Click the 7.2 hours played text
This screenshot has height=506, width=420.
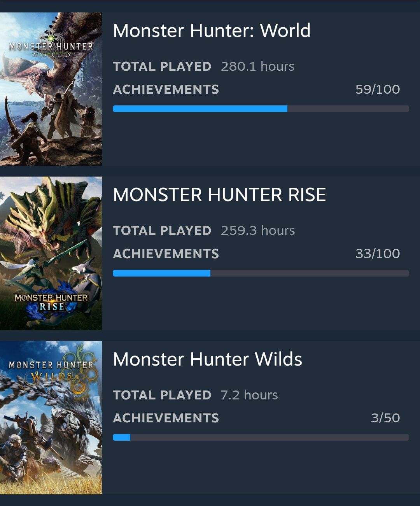pos(249,395)
